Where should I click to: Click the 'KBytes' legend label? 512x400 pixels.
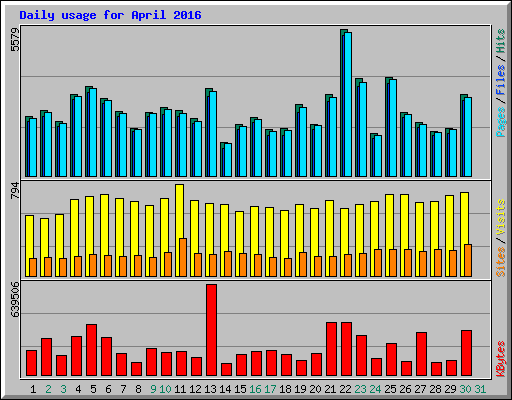click(500, 359)
